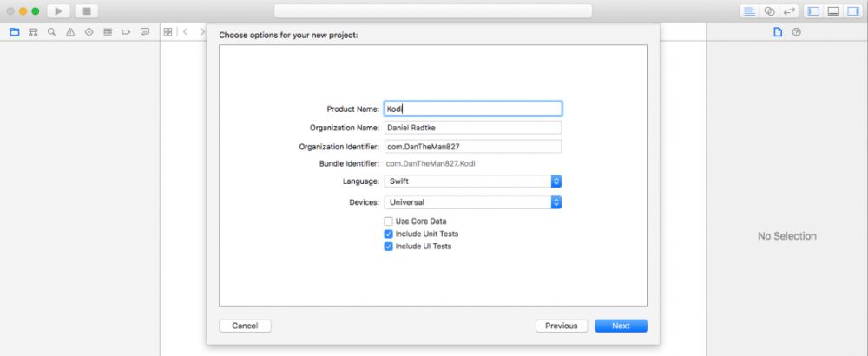Show the Version editor
868x356 pixels.
pos(789,11)
